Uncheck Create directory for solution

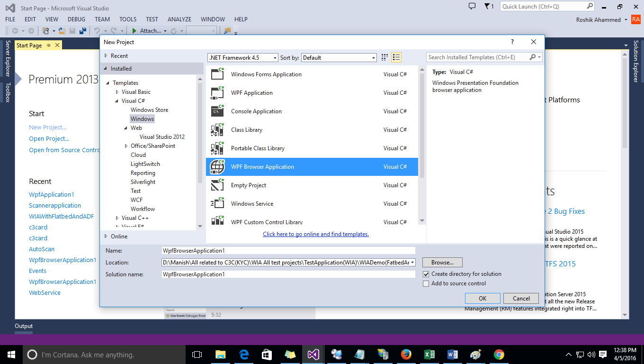point(426,273)
